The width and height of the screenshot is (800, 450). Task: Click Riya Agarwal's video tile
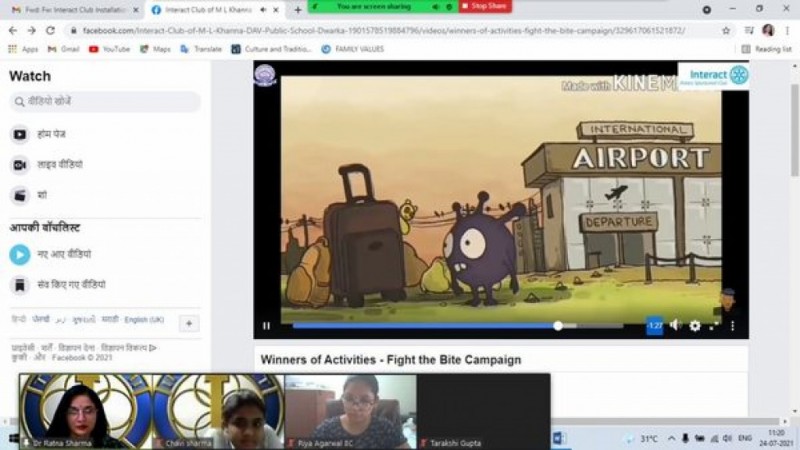(x=351, y=411)
